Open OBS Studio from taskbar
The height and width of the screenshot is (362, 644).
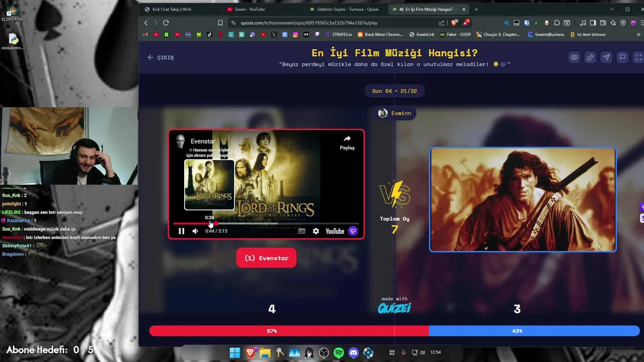[324, 353]
